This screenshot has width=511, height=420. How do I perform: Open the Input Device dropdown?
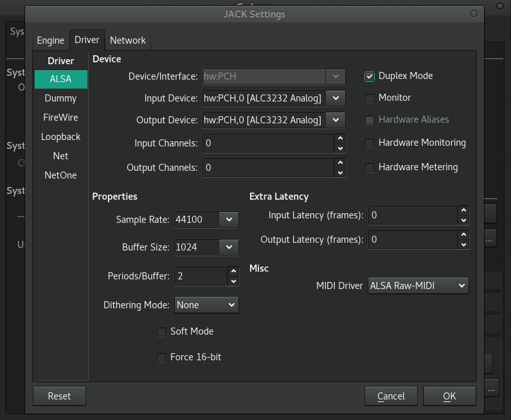click(335, 98)
